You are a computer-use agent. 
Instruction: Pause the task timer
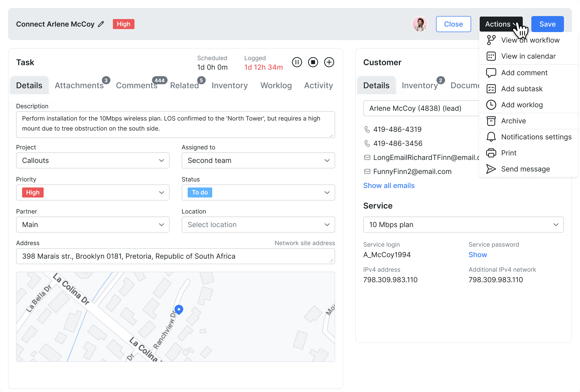[x=297, y=62]
